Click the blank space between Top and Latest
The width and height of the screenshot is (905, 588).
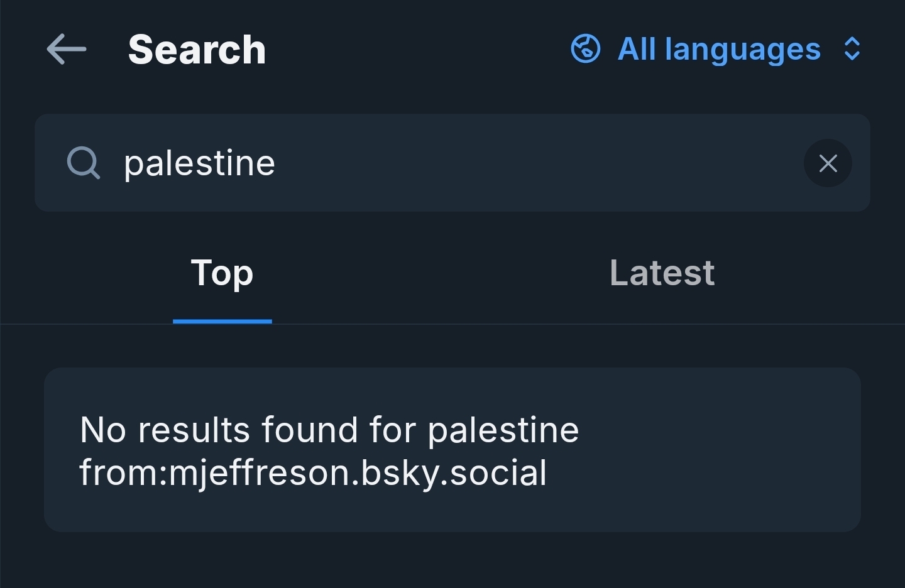(x=440, y=273)
